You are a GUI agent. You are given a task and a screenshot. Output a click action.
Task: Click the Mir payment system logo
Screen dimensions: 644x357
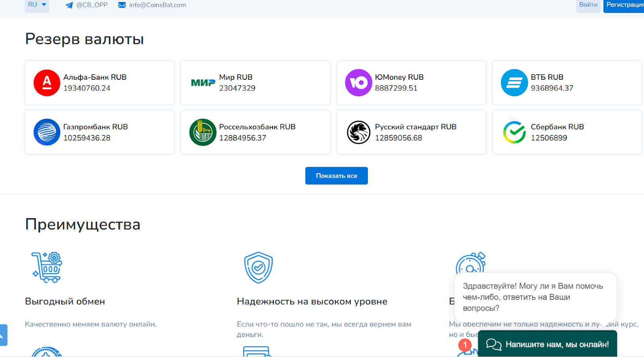[203, 83]
